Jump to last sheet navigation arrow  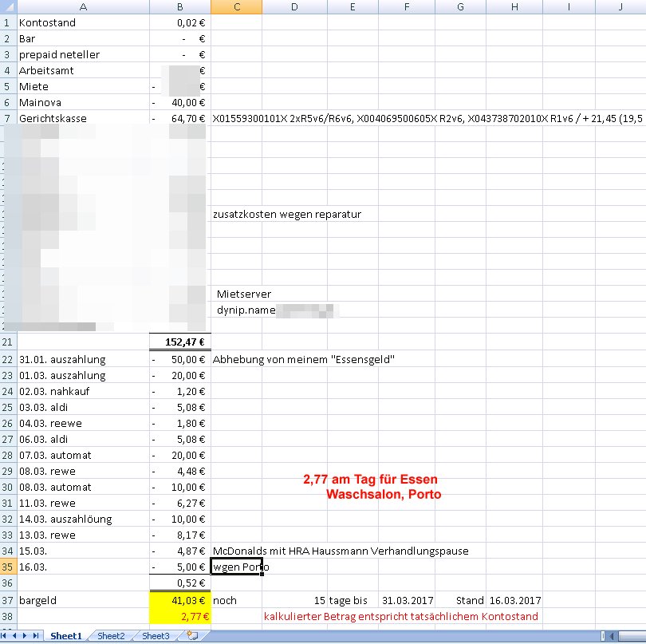[37, 636]
